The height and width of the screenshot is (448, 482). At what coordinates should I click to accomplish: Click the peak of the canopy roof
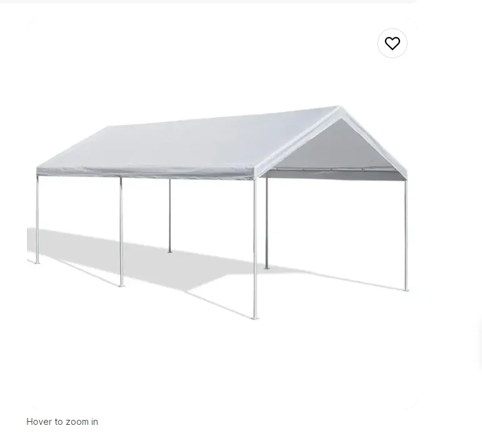click(340, 108)
